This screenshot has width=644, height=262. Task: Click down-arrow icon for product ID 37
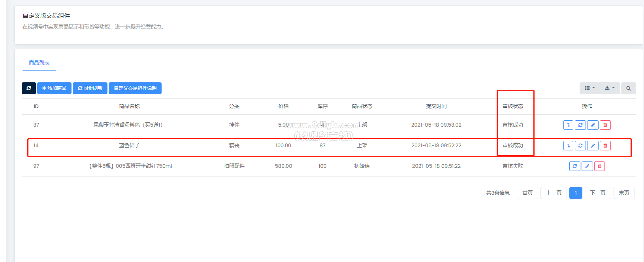coord(568,125)
